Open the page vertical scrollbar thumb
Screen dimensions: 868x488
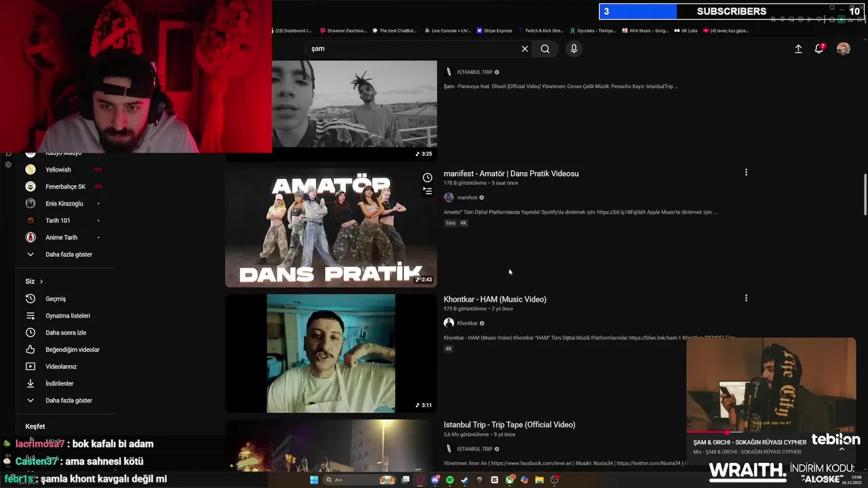tap(865, 195)
